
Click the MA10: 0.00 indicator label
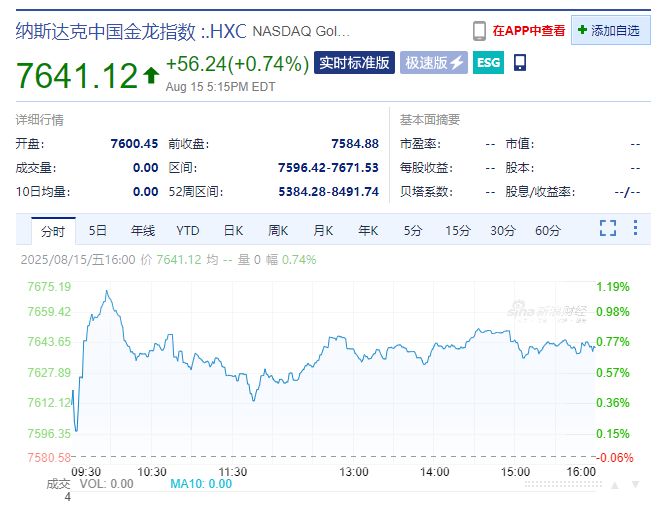(201, 484)
